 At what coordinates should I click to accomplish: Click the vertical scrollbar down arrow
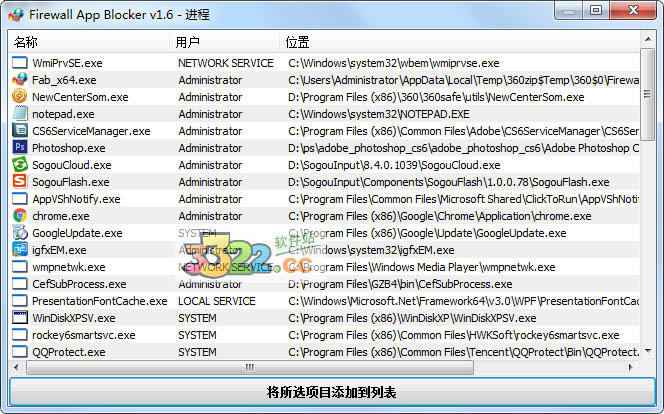[x=647, y=351]
